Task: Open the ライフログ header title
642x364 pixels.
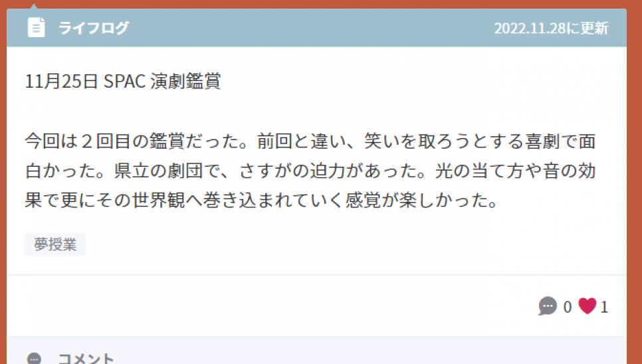Action: tap(94, 28)
